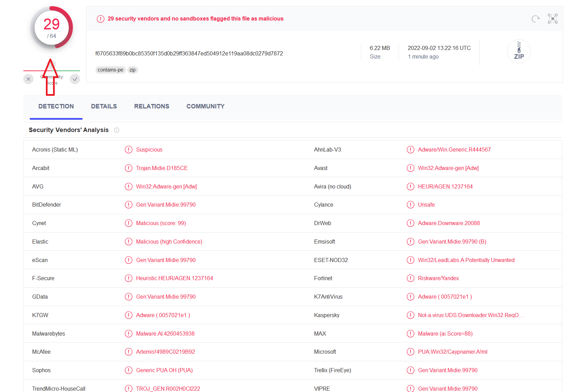
Task: Vote file as malicious with X icon
Action: (x=28, y=79)
